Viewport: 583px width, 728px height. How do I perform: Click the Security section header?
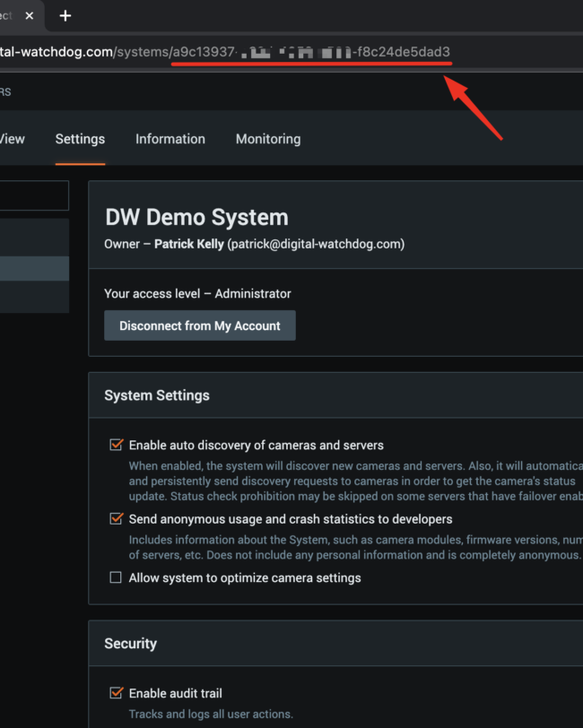pos(131,644)
